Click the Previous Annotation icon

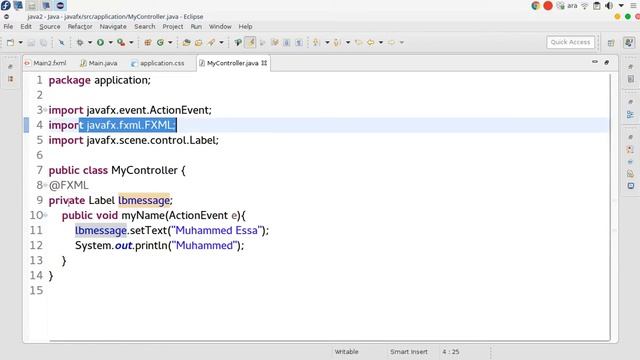click(337, 42)
